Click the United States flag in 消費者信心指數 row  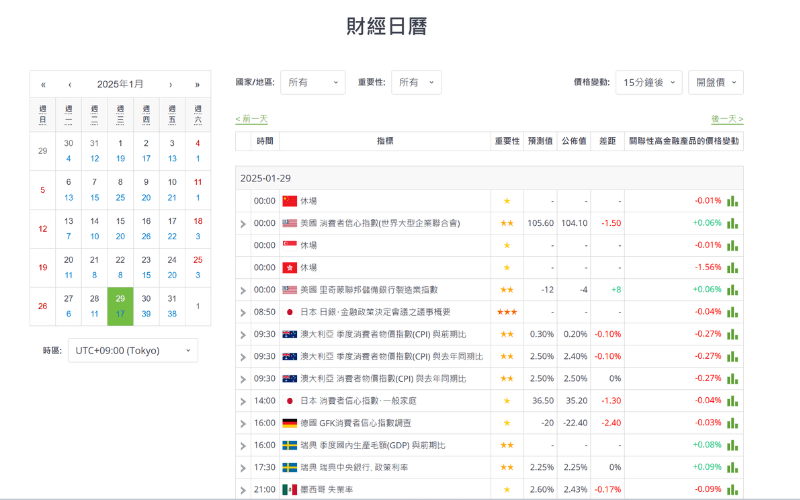tap(290, 223)
